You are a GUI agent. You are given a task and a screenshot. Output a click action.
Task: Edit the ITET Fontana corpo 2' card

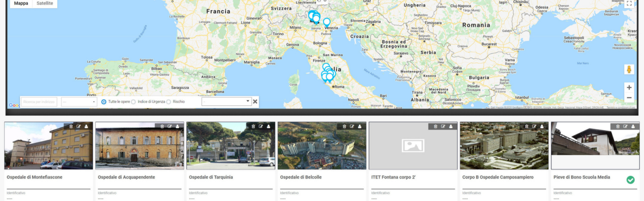[443, 126]
